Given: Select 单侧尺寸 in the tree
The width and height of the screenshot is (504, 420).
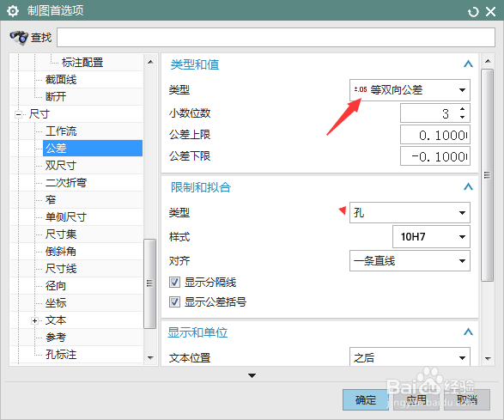Looking at the screenshot, I should [x=66, y=217].
